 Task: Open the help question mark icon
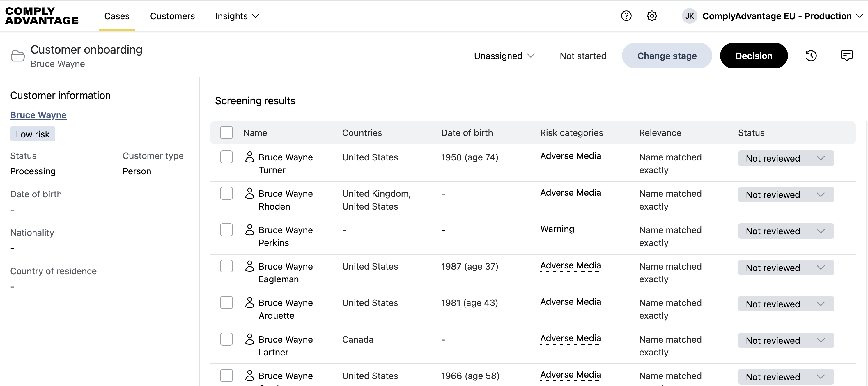[626, 16]
